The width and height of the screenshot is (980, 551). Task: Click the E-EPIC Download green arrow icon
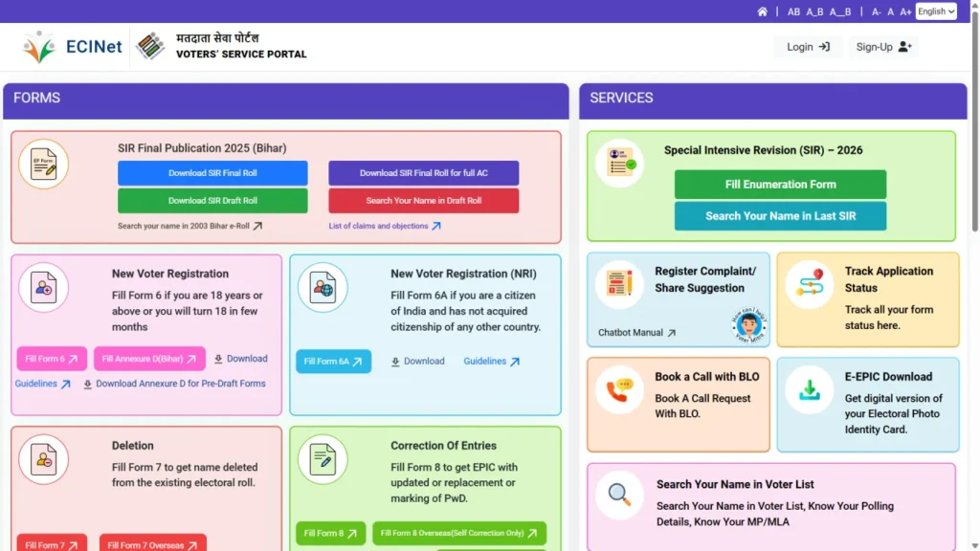tap(809, 388)
